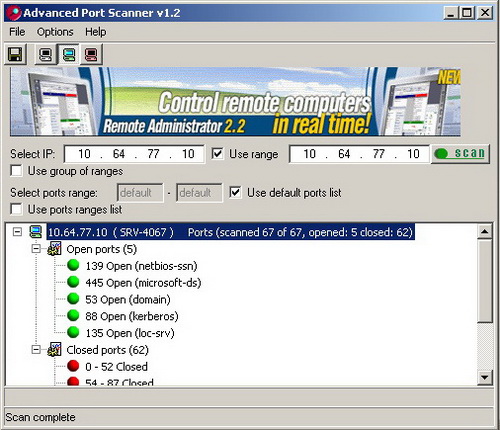Click the red dot for 0 - 52 Closed
Viewport: 500px width, 430px height.
pyautogui.click(x=73, y=366)
